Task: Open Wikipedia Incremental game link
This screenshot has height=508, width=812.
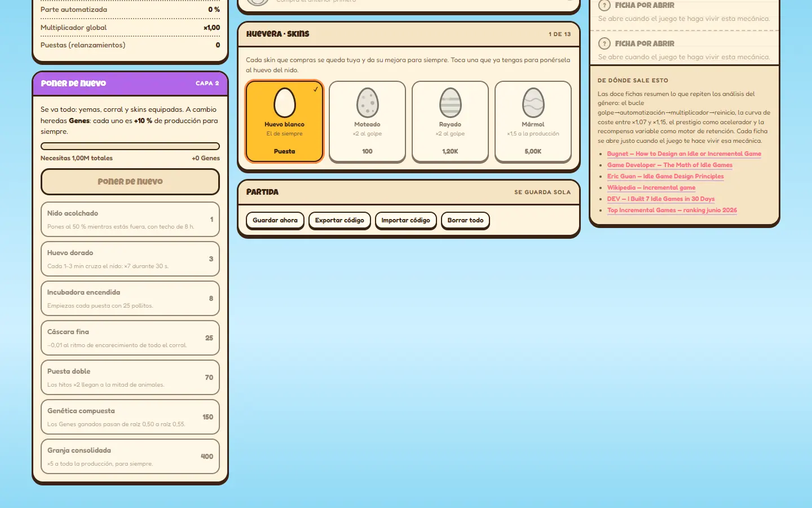Action: coord(651,187)
